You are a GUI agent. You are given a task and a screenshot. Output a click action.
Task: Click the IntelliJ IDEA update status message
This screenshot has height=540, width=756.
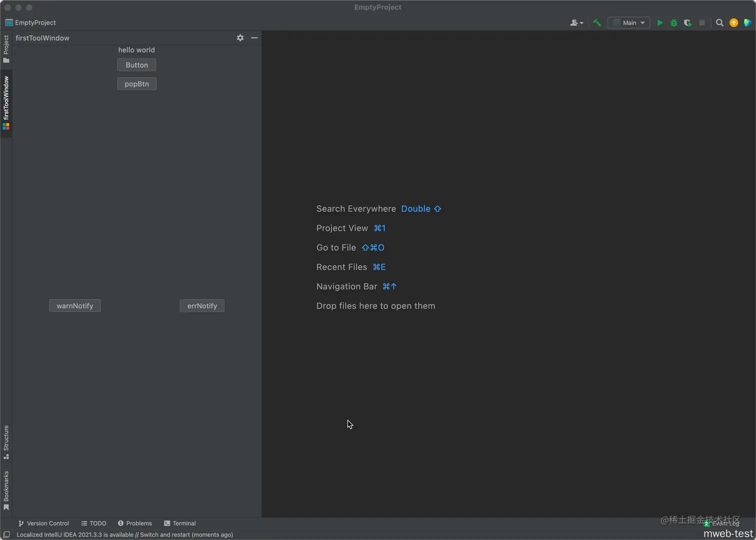point(125,534)
